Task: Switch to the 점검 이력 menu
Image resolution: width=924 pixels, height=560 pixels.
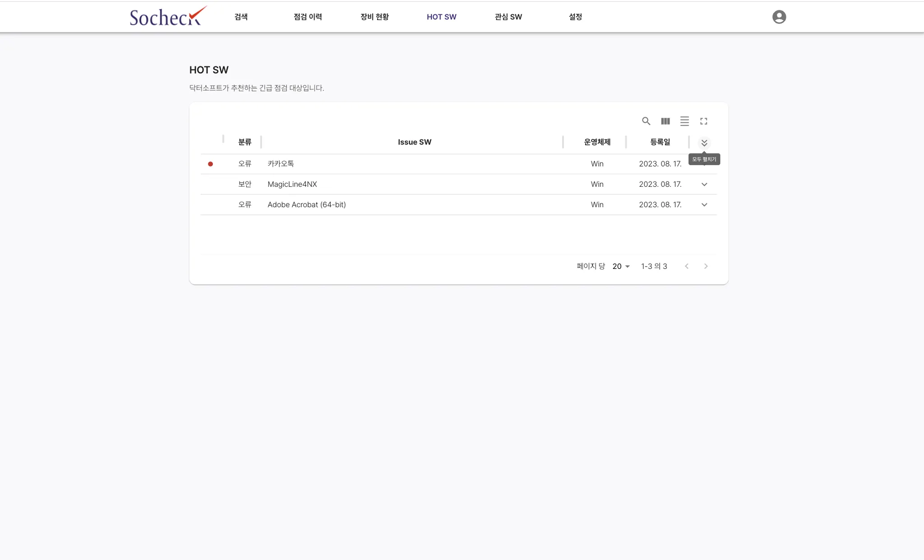Action: click(x=308, y=17)
